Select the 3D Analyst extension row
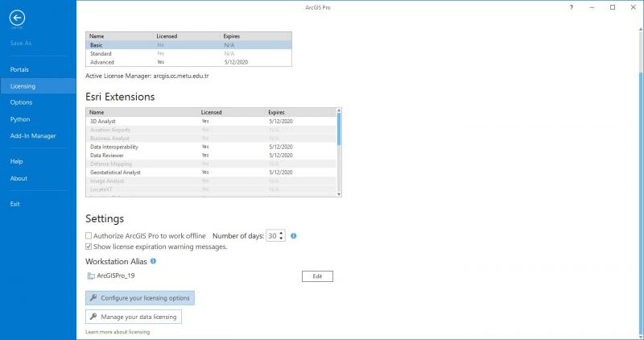The height and width of the screenshot is (340, 644). (x=211, y=122)
